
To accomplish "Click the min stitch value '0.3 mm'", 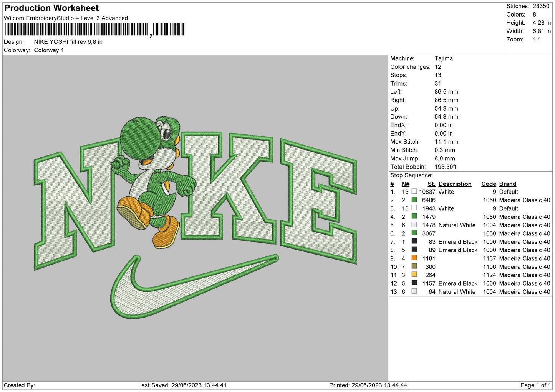I will click(445, 150).
